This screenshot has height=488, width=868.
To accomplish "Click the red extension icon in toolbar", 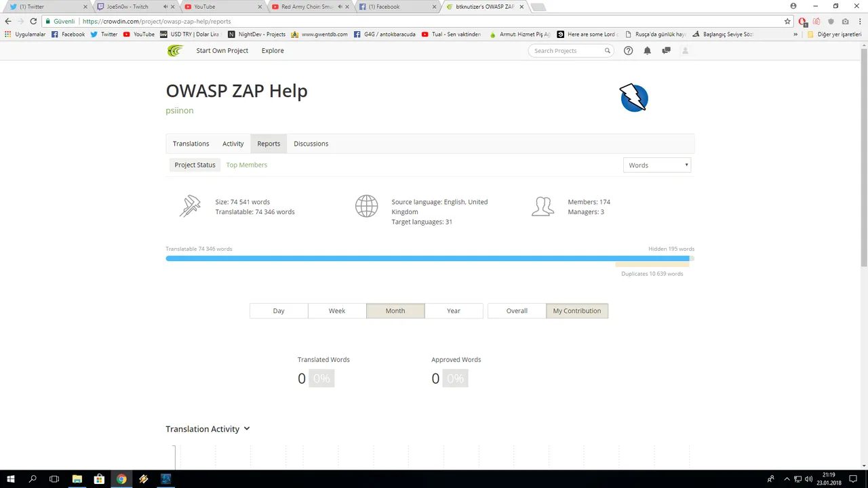I will 803,21.
